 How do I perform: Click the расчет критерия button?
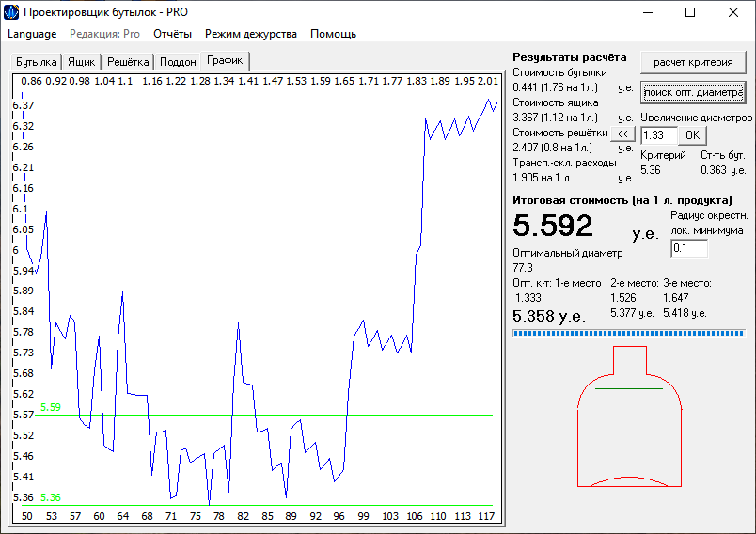pos(693,62)
